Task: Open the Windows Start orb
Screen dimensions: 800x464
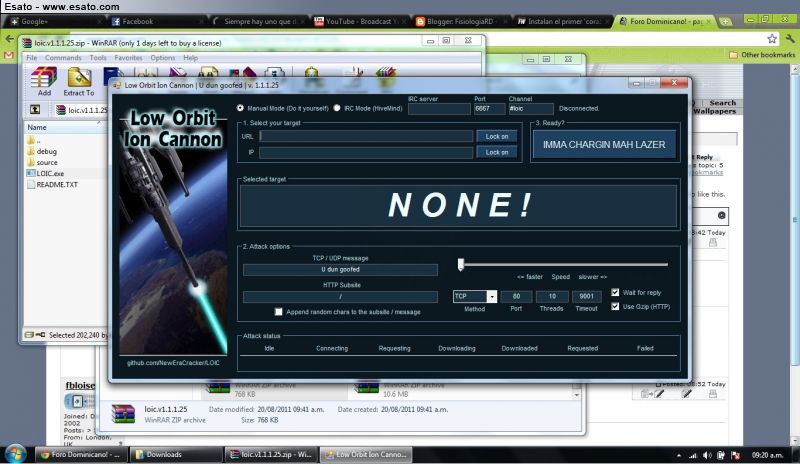Action: point(15,454)
